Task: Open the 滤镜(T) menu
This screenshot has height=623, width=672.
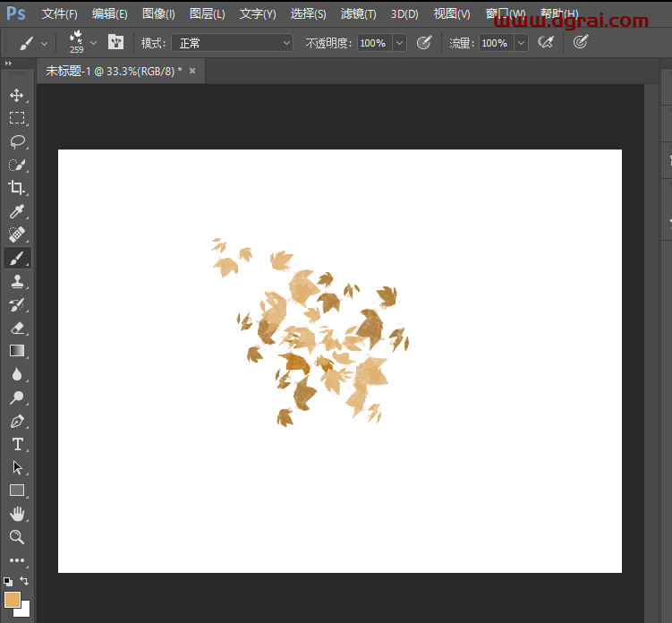Action: (x=358, y=13)
